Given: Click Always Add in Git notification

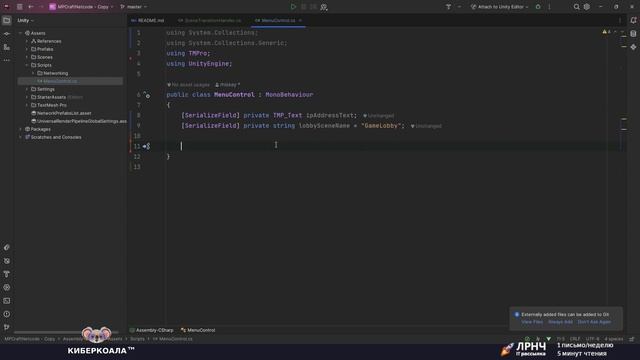Looking at the screenshot, I should click(560, 322).
